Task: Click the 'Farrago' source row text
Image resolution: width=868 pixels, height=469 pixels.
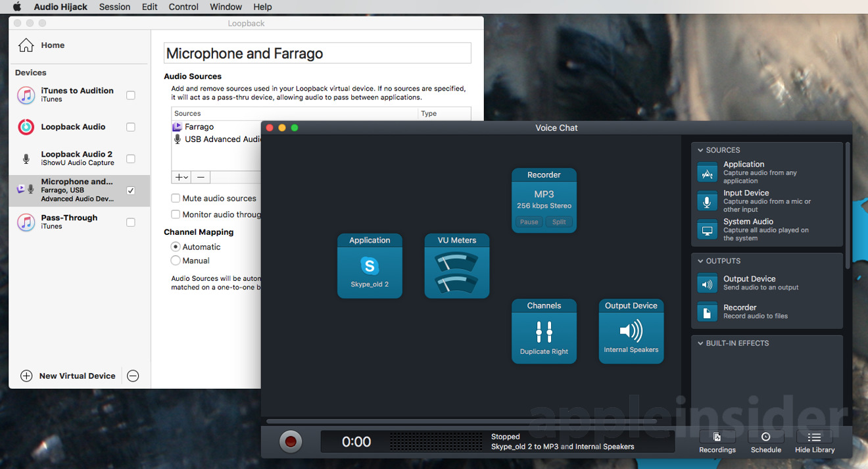Action: tap(199, 127)
